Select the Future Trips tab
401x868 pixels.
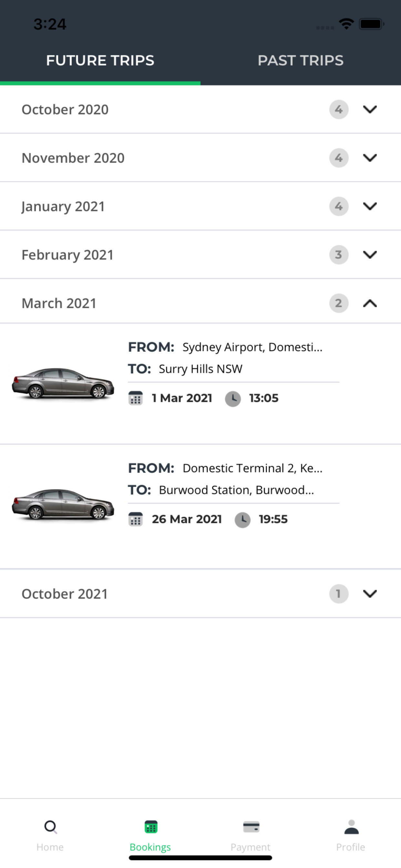pyautogui.click(x=100, y=61)
